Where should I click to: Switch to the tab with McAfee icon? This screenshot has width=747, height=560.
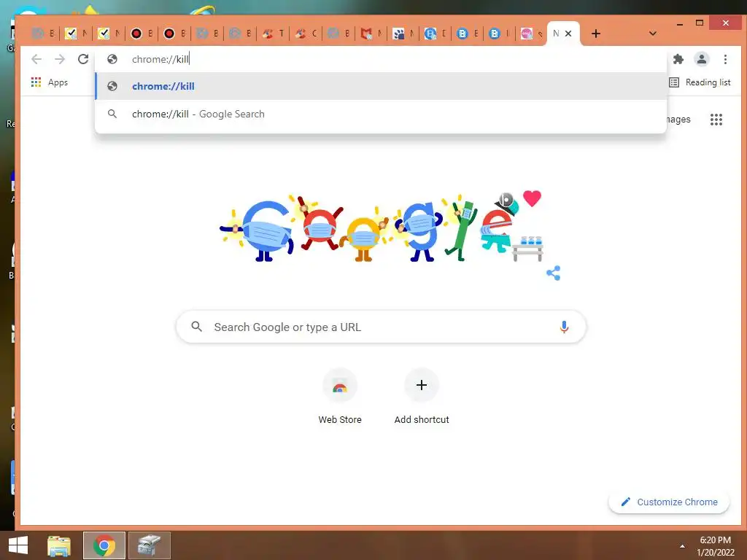pyautogui.click(x=371, y=34)
